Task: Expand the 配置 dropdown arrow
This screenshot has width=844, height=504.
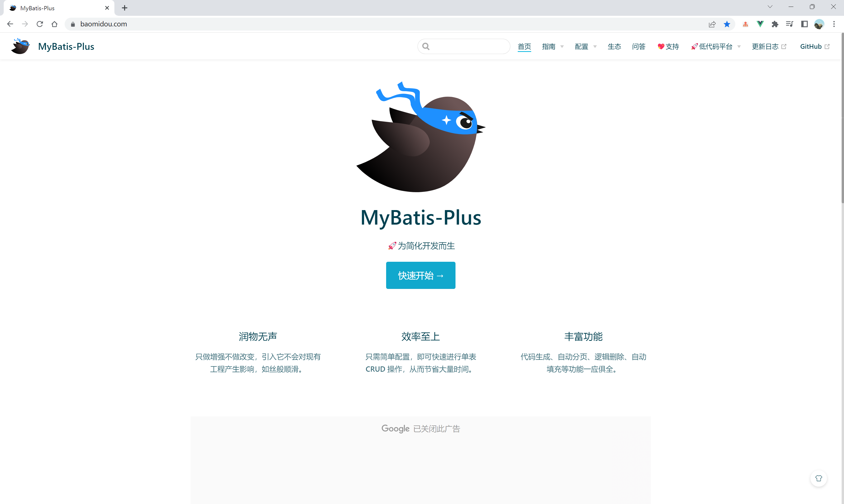Action: click(x=595, y=47)
